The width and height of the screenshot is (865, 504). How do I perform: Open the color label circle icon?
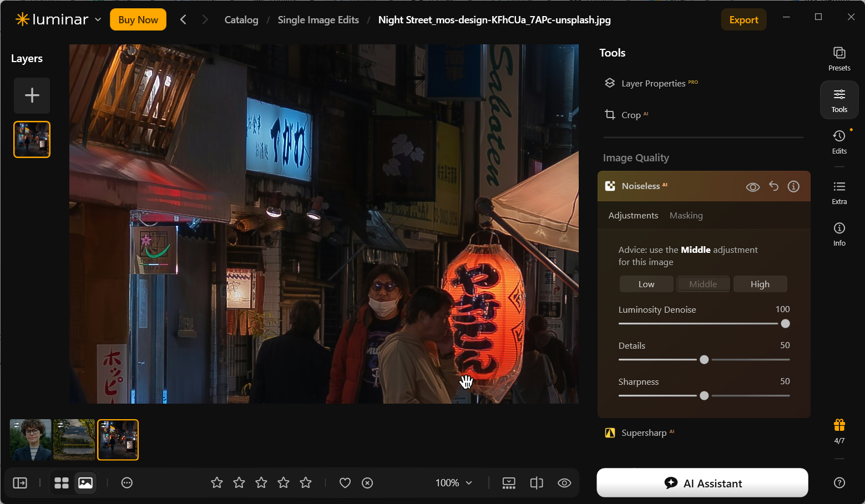(x=127, y=483)
